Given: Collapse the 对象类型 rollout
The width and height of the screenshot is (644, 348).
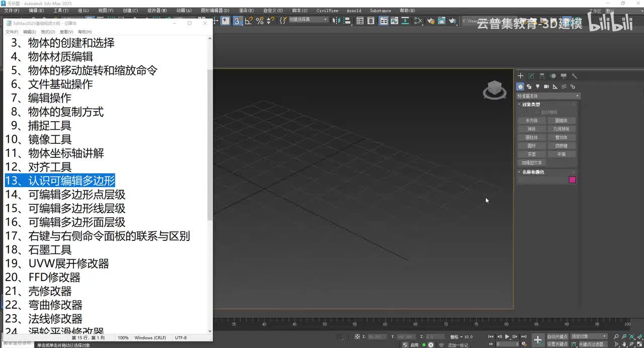Looking at the screenshot, I should click(531, 105).
